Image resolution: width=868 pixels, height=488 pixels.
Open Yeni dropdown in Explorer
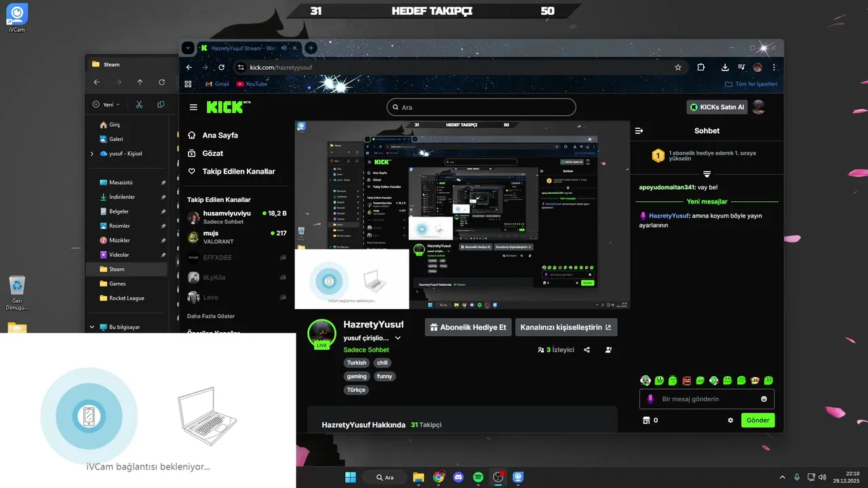pyautogui.click(x=106, y=104)
